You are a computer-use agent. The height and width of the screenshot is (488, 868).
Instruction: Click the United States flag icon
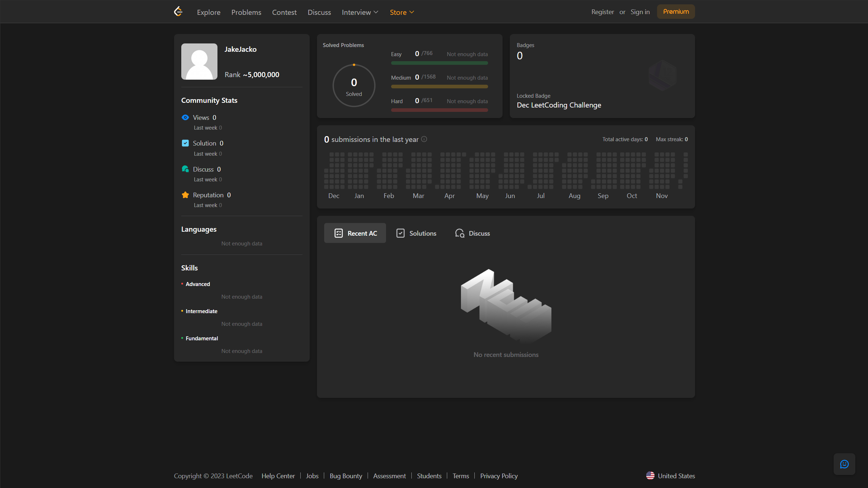click(x=650, y=475)
